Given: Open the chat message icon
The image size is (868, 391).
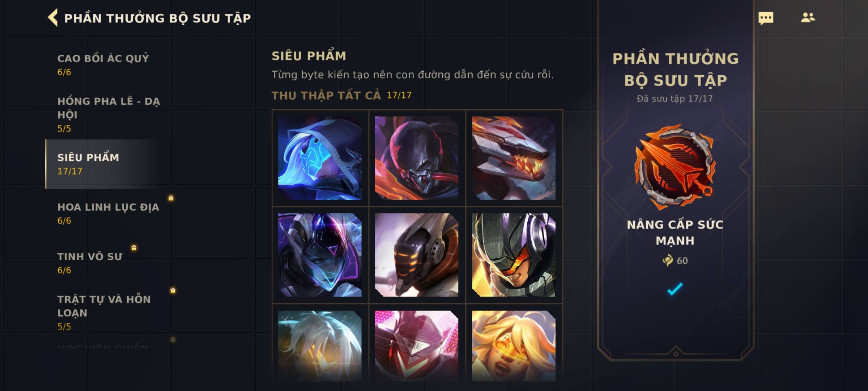Looking at the screenshot, I should coord(766,18).
